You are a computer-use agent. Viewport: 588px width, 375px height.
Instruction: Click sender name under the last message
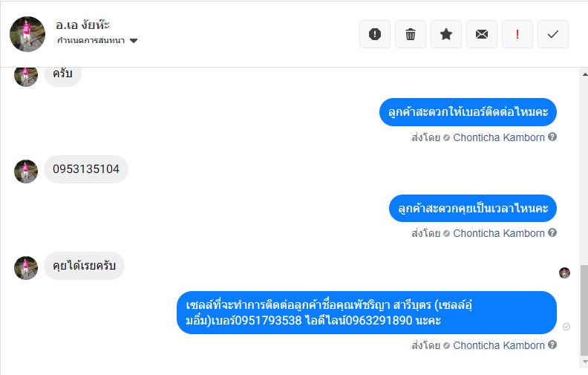[499, 345]
